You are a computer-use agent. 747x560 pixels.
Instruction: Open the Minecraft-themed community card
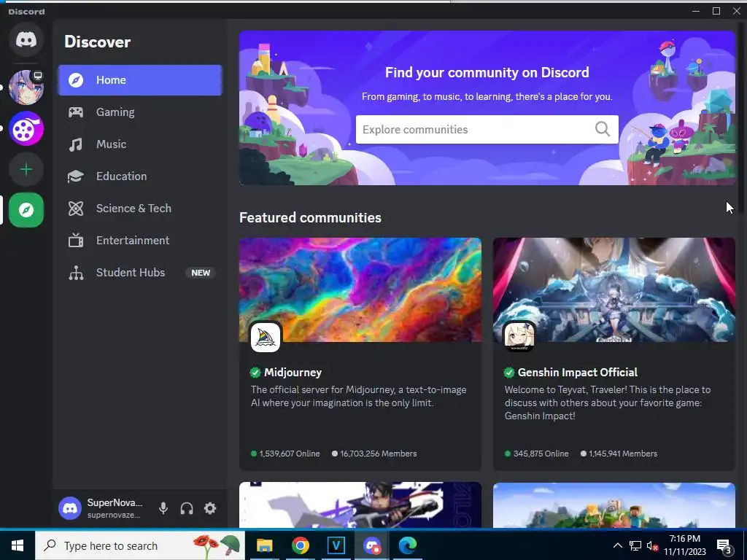pyautogui.click(x=614, y=505)
